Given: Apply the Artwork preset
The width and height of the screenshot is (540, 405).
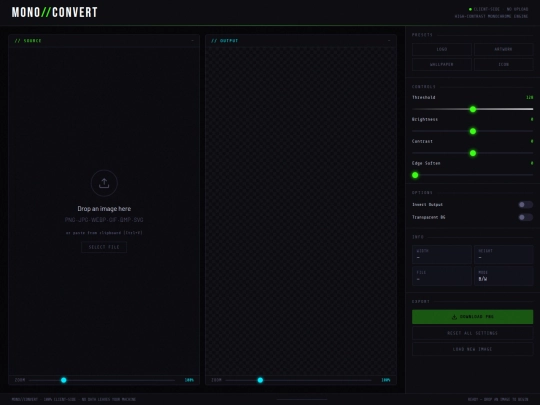Looking at the screenshot, I should (503, 49).
